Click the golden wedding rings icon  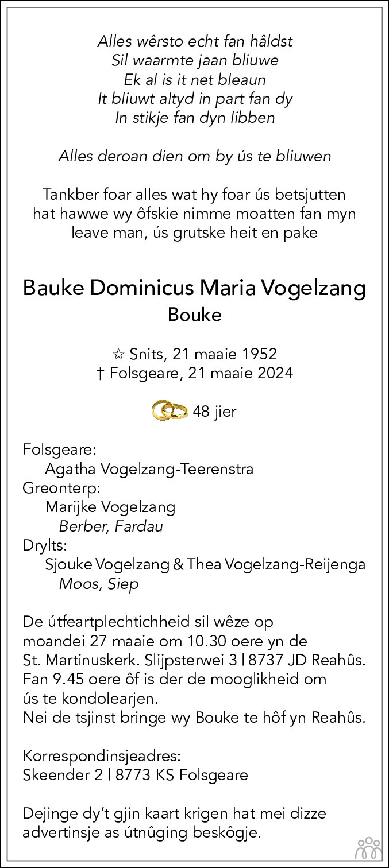170,411
